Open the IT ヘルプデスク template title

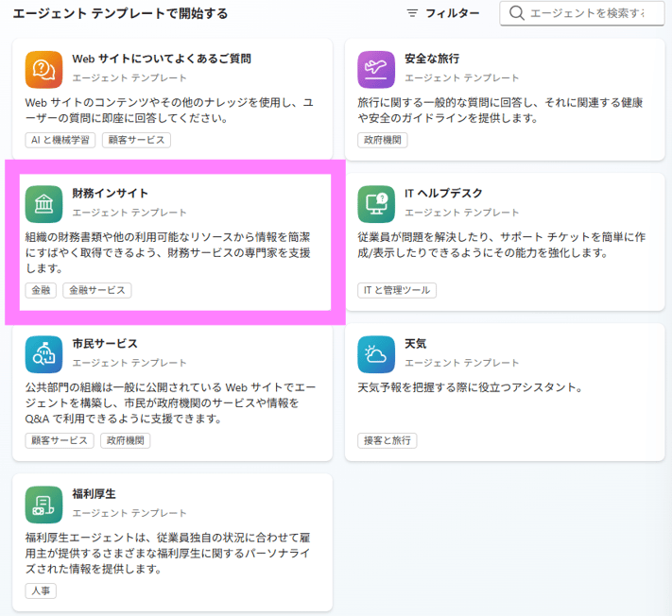(x=443, y=193)
